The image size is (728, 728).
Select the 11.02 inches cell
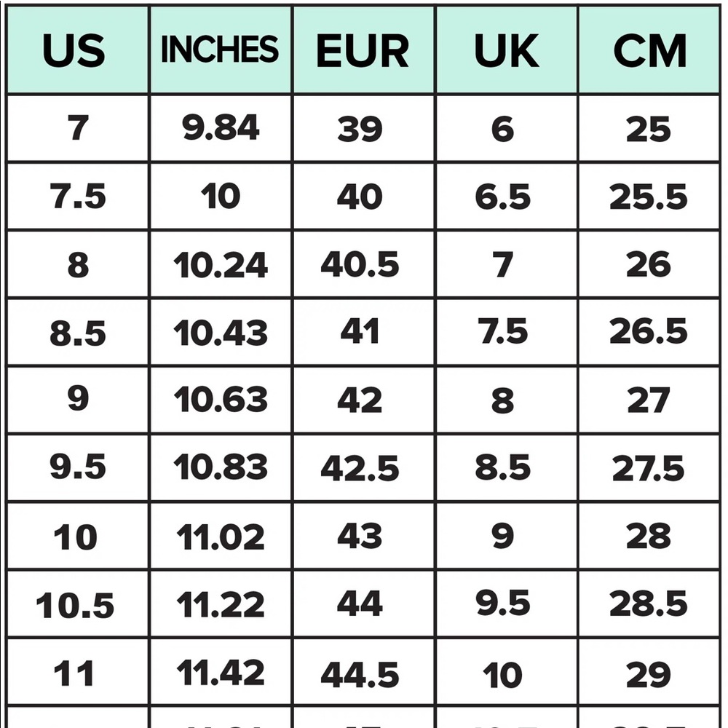(220, 537)
